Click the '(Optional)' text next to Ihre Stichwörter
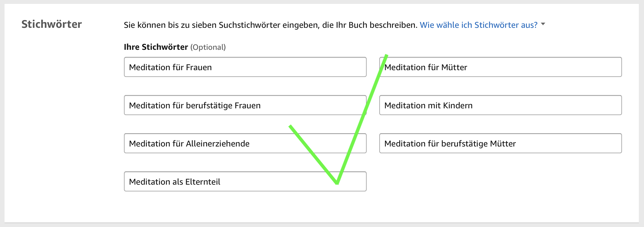This screenshot has height=227, width=644. tap(208, 47)
